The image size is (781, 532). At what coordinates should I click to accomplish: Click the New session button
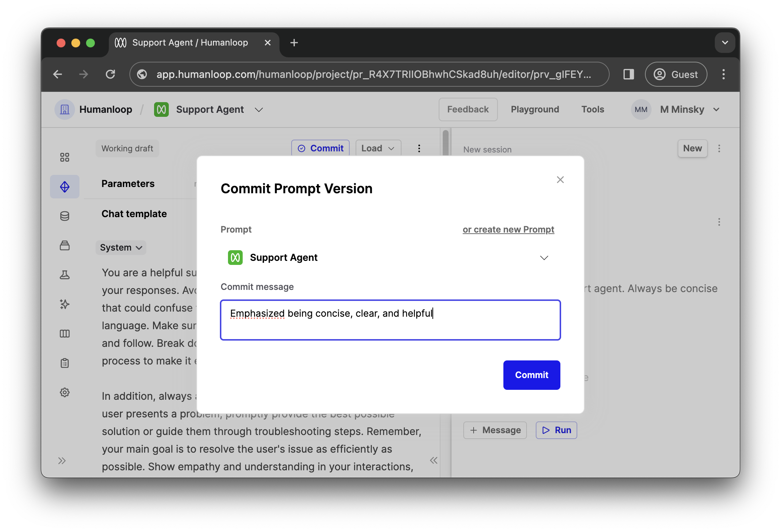692,148
